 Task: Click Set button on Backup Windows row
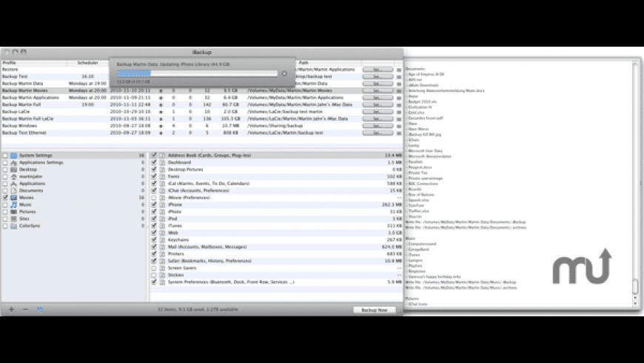click(378, 126)
